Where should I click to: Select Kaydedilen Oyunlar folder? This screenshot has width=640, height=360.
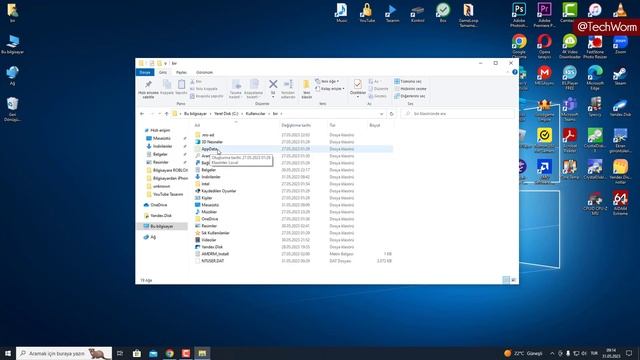[219, 191]
